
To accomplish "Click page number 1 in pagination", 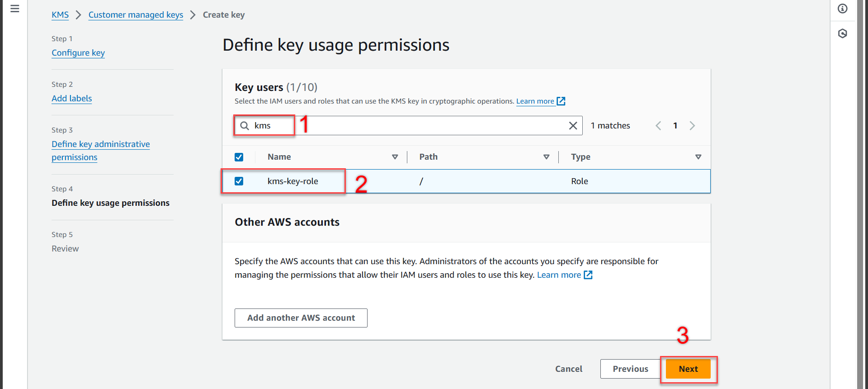I will pos(675,126).
